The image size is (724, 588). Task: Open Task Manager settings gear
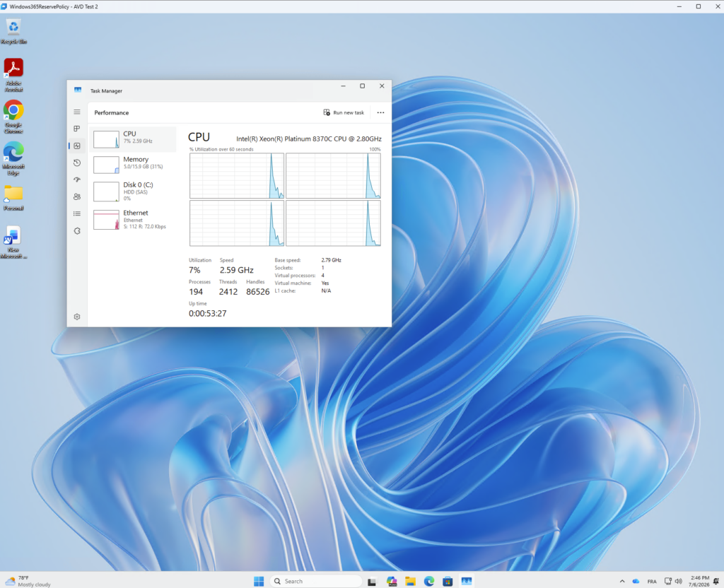[77, 317]
